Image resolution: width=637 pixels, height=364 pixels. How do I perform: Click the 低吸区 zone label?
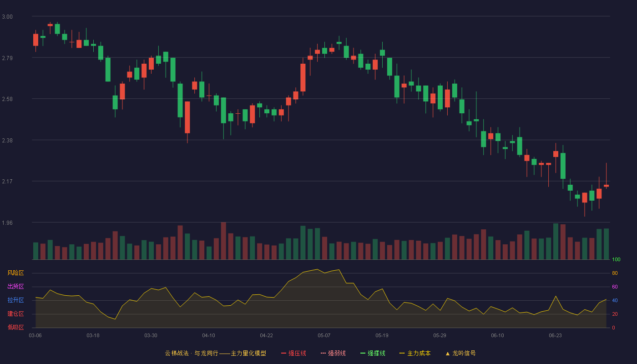pyautogui.click(x=15, y=328)
